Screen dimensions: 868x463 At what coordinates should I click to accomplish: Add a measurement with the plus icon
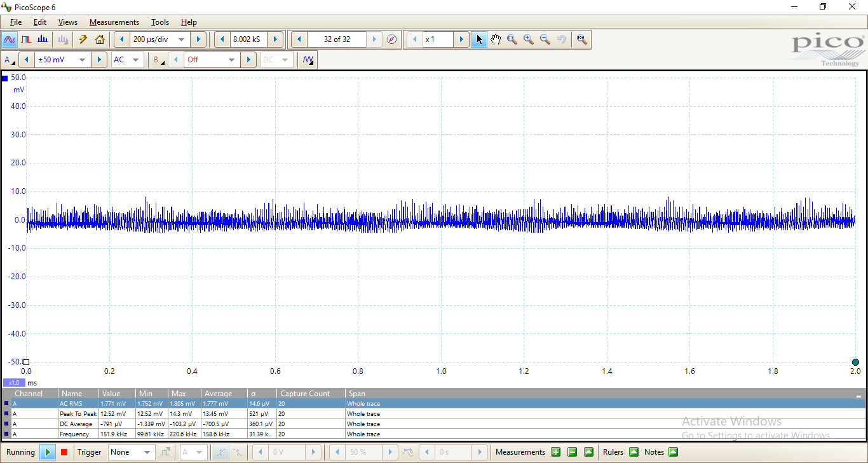[x=556, y=452]
